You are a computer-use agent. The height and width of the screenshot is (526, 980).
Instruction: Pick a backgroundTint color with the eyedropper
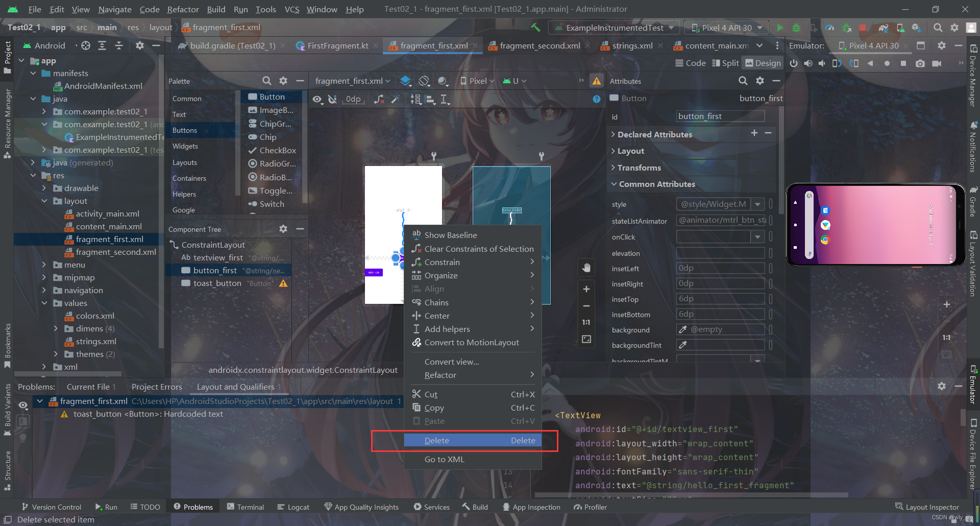coord(683,345)
